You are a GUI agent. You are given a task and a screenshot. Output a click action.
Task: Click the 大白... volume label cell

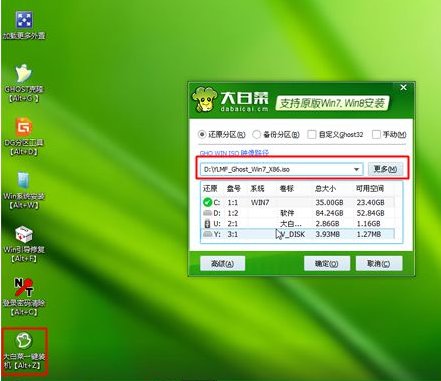point(291,224)
